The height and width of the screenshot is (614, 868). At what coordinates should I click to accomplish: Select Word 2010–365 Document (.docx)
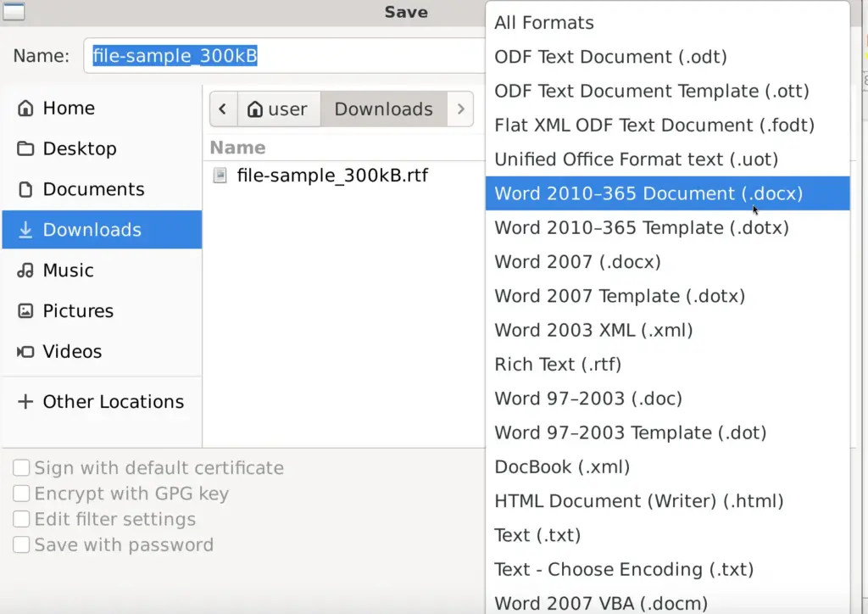click(668, 193)
